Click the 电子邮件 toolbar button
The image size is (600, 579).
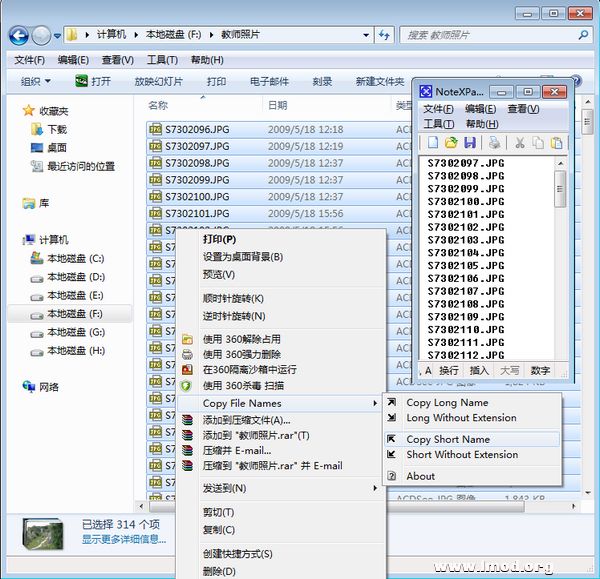coord(269,82)
